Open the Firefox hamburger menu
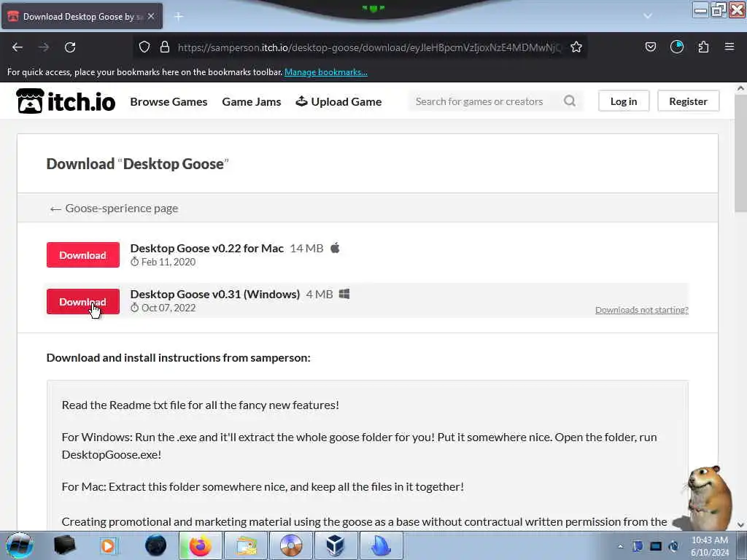 click(x=729, y=47)
